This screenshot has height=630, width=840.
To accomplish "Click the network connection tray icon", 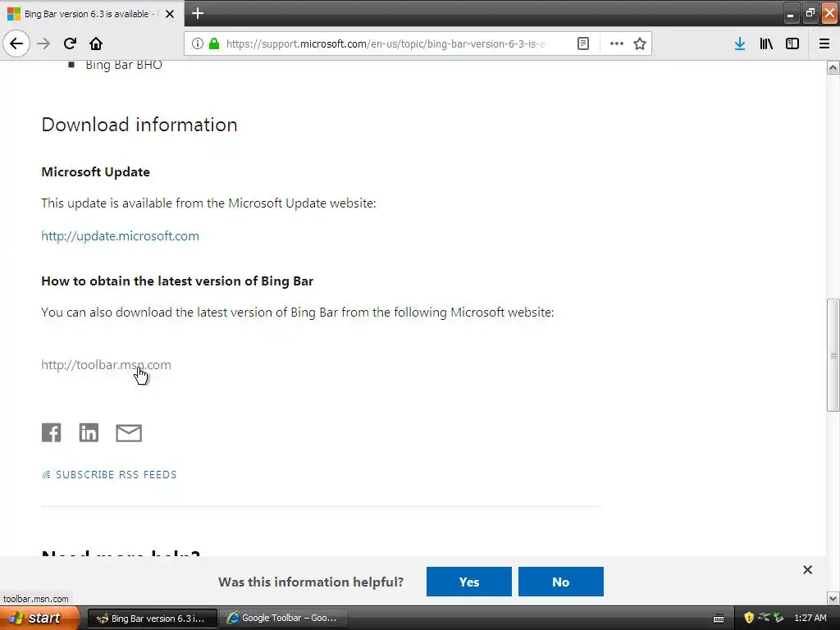I will (764, 618).
